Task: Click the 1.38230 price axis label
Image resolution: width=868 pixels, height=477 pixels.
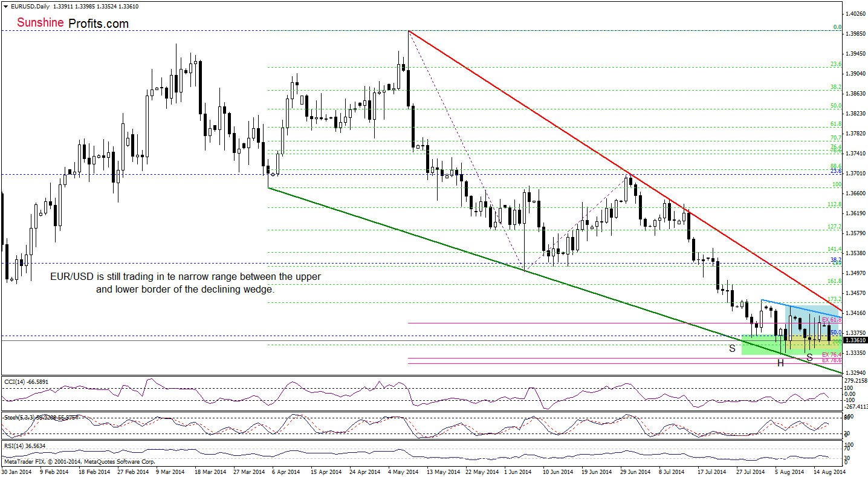Action: [x=855, y=114]
